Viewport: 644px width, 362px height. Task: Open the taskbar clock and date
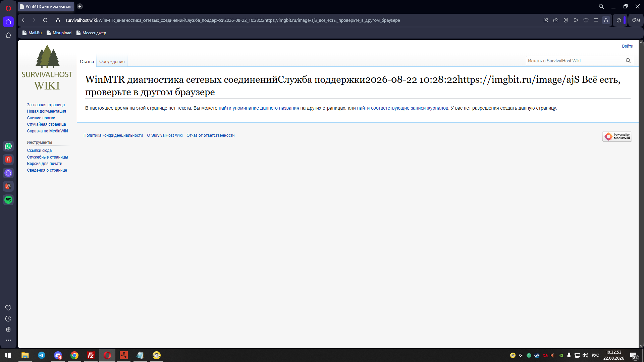[x=614, y=355]
